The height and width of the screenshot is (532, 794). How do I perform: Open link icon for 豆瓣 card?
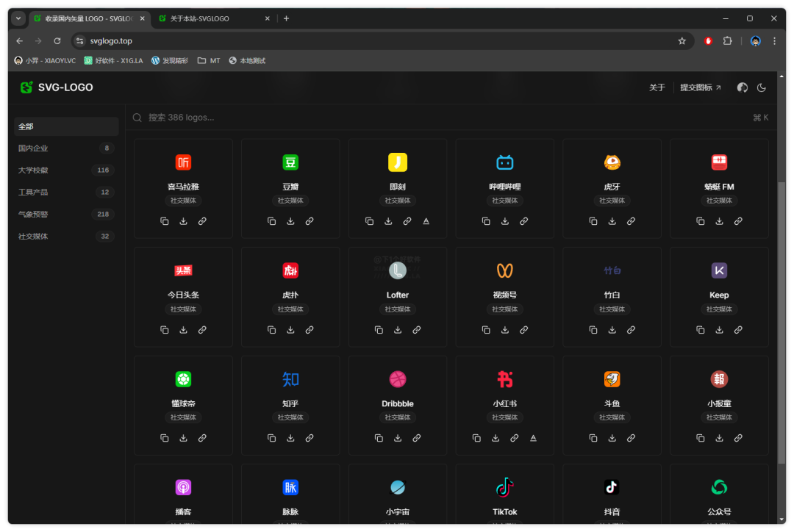(310, 221)
